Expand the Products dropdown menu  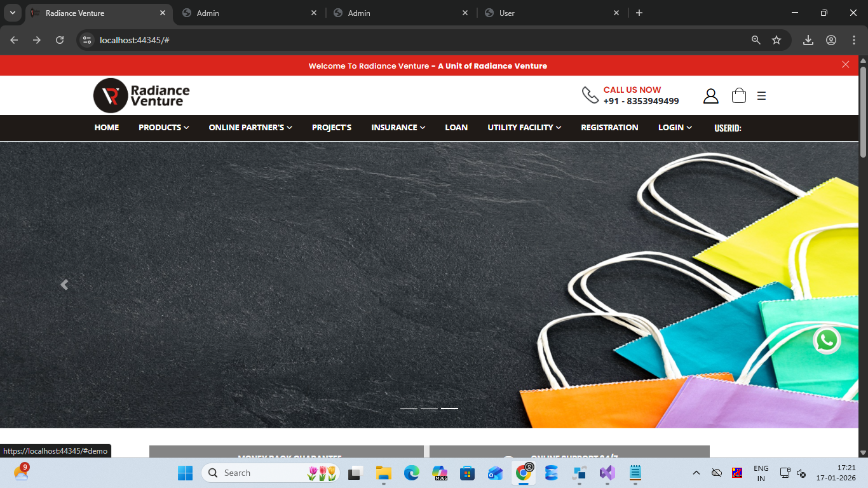(163, 128)
